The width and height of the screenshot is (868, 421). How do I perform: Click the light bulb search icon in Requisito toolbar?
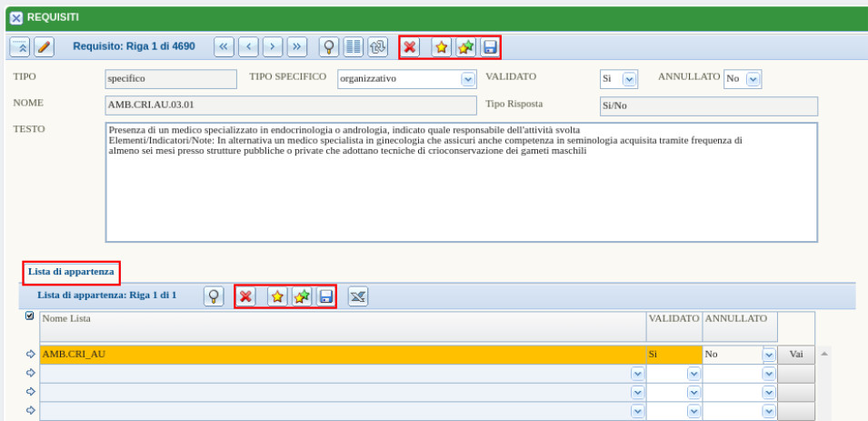click(x=329, y=47)
